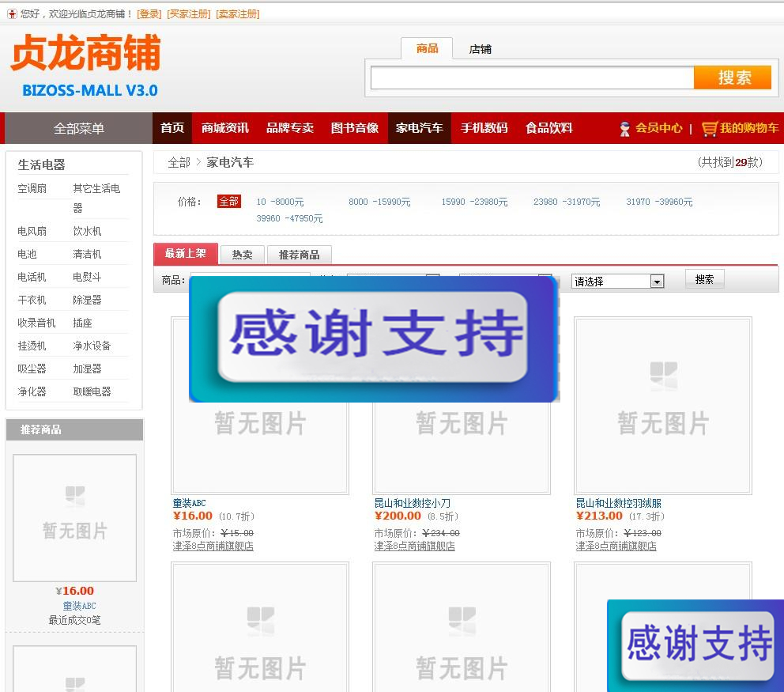Open the 电话机 category
This screenshot has width=784, height=692.
click(x=32, y=278)
